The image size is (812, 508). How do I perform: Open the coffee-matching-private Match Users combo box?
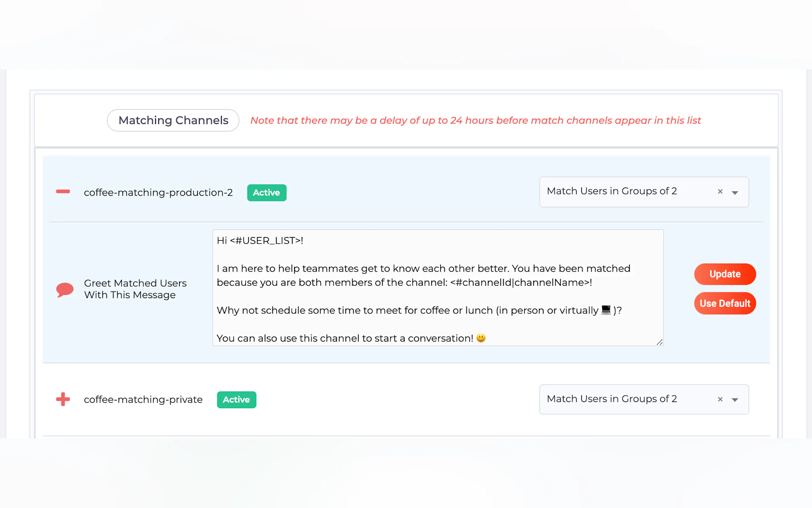[612, 399]
